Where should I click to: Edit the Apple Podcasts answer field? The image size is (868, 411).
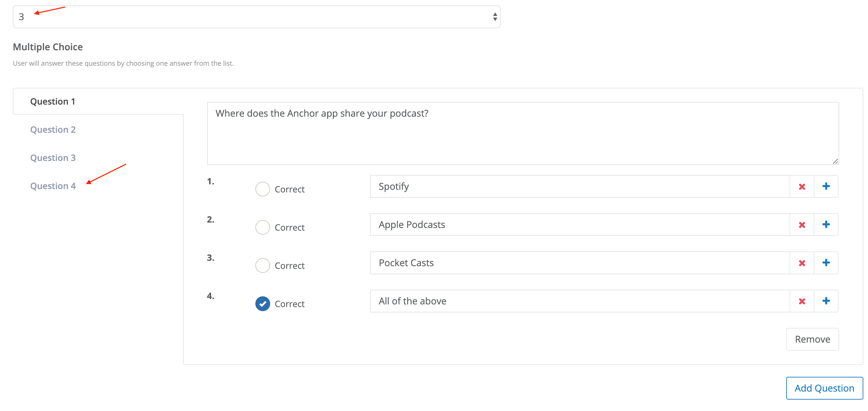click(580, 225)
